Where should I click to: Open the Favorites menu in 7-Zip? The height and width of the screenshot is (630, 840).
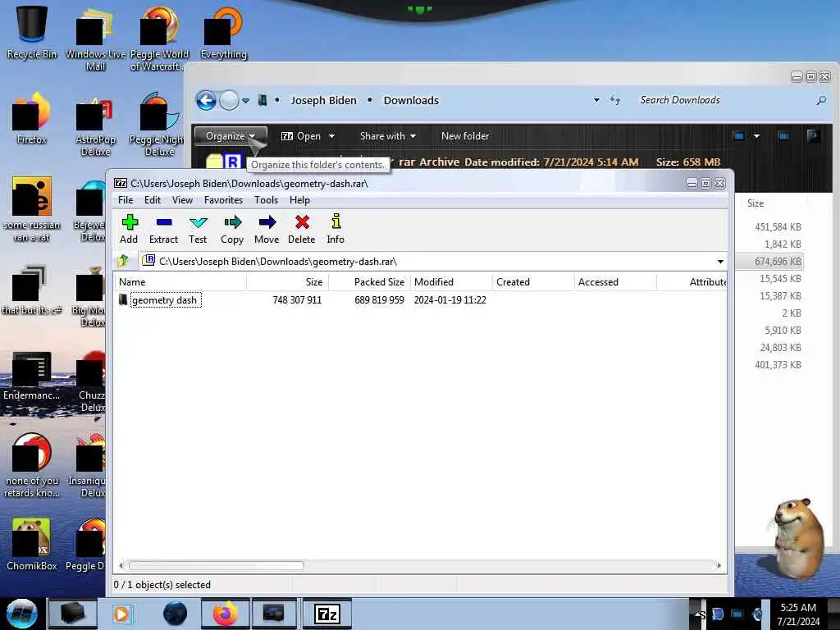223,200
